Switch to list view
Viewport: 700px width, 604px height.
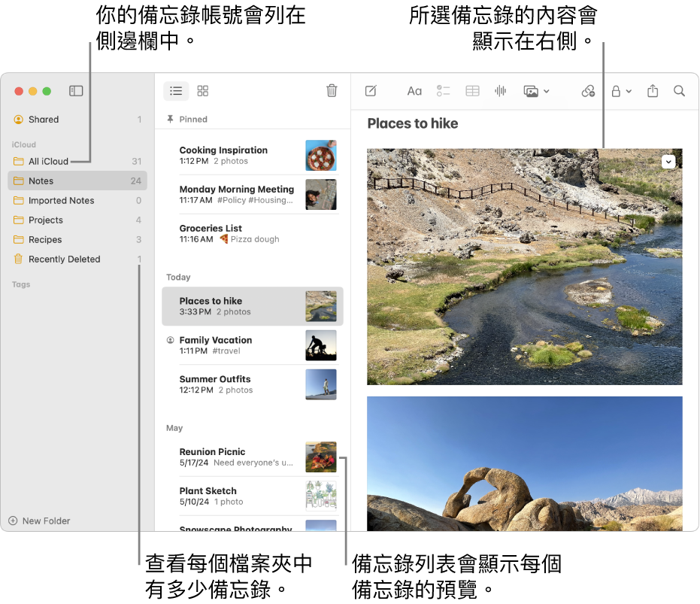pyautogui.click(x=176, y=91)
